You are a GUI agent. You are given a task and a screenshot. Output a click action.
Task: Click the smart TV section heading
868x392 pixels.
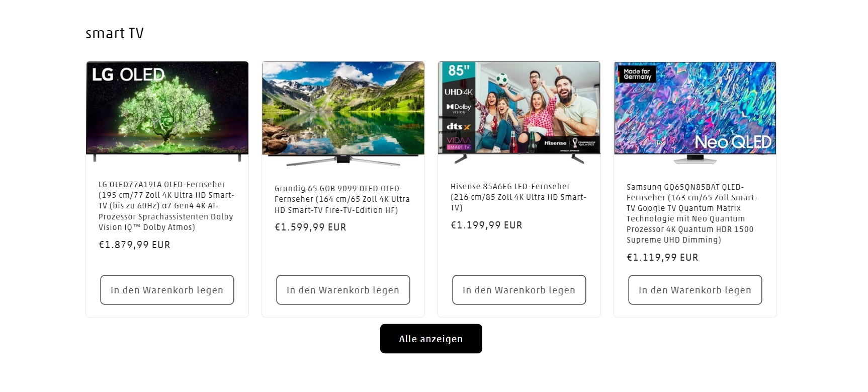pos(115,33)
